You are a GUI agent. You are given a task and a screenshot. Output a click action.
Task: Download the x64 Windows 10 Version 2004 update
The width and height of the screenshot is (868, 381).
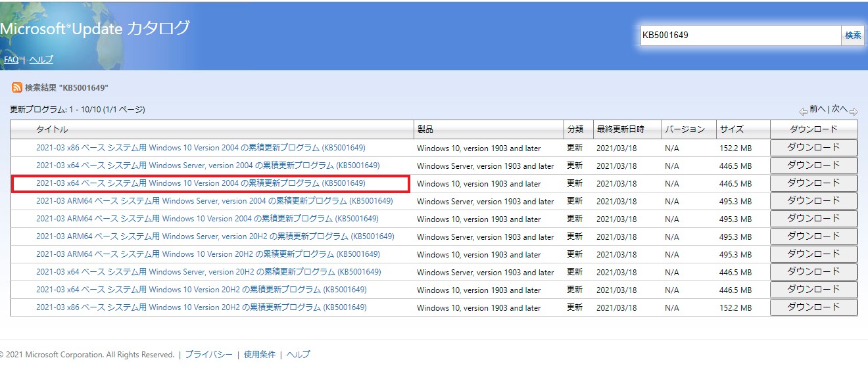813,183
